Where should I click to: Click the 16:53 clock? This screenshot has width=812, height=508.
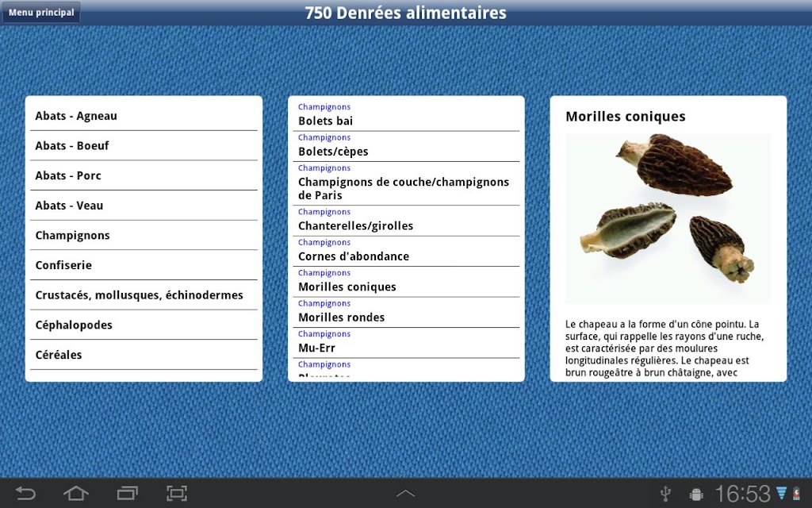click(743, 494)
